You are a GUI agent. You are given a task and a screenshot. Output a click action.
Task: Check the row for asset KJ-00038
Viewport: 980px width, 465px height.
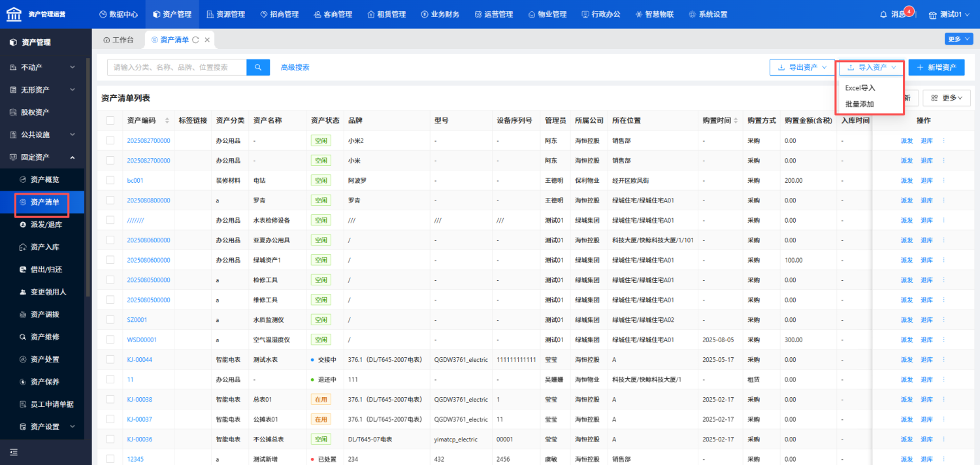[x=110, y=400]
